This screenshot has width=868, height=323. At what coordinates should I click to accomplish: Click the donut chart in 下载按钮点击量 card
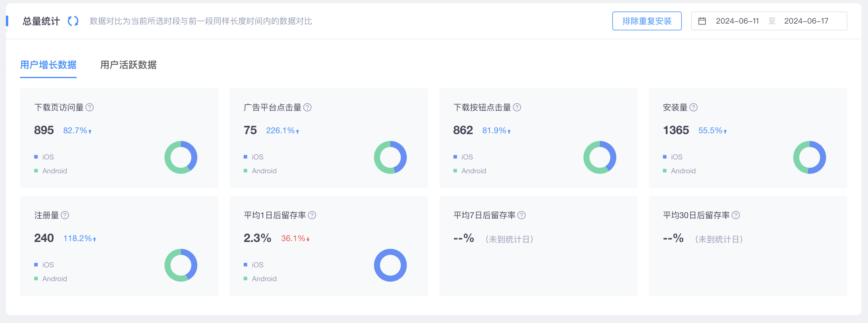600,157
